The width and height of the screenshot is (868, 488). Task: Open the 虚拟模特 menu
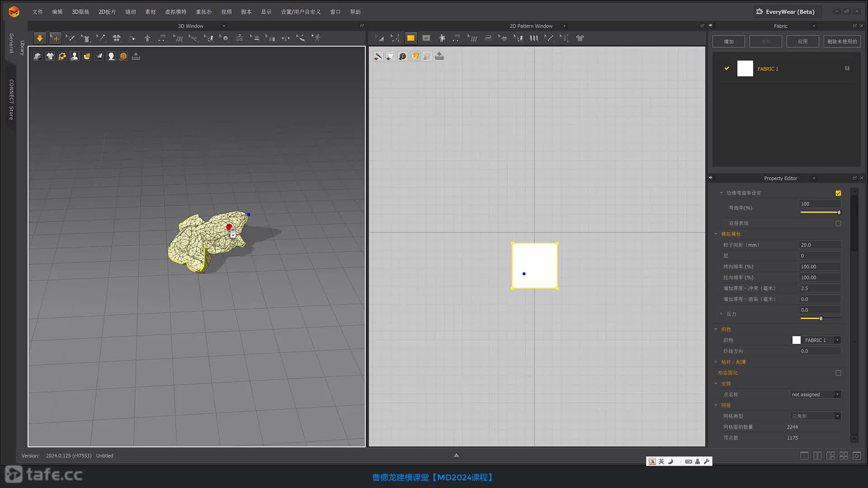tap(176, 12)
